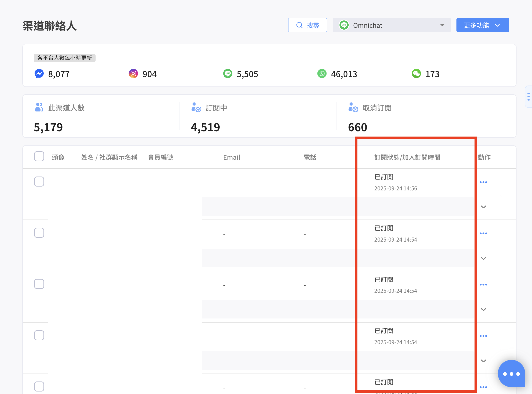Click the Instagram icon showing 904
Viewport: 532px width, 394px height.
pos(133,74)
